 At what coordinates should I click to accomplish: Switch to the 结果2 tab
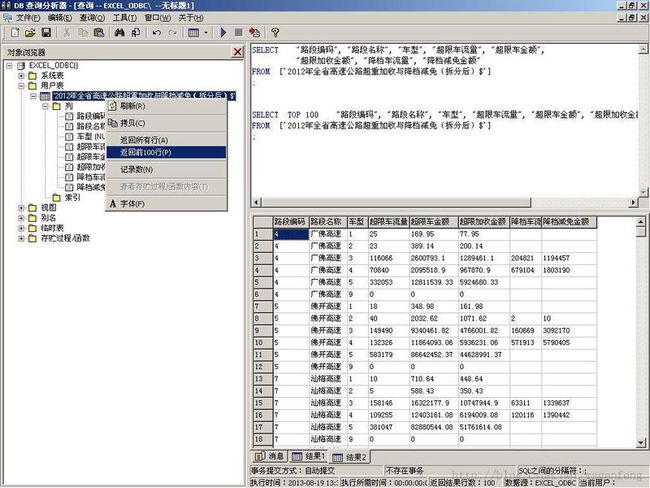(349, 457)
